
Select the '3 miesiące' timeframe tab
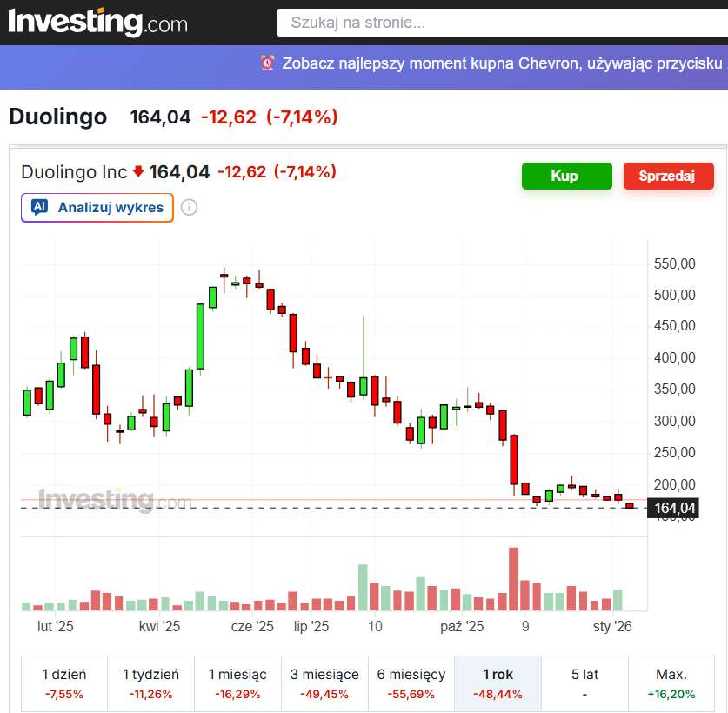click(x=324, y=683)
